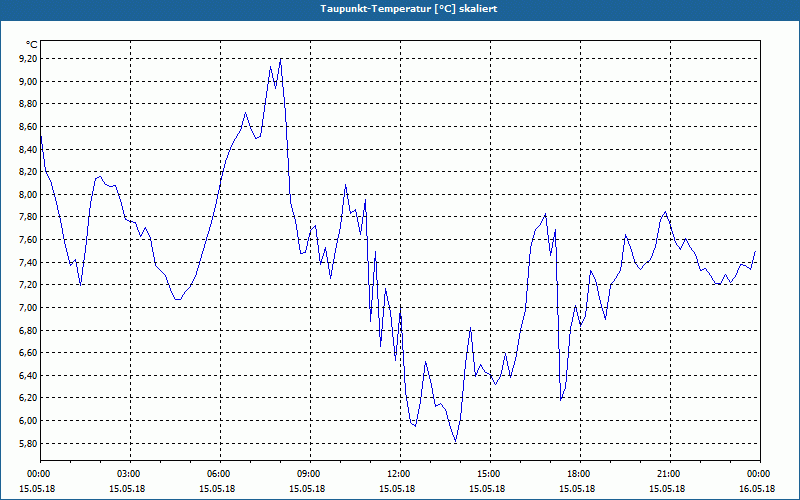Click the y-axis value '7,20'
This screenshot has width=800, height=500.
pyautogui.click(x=28, y=285)
